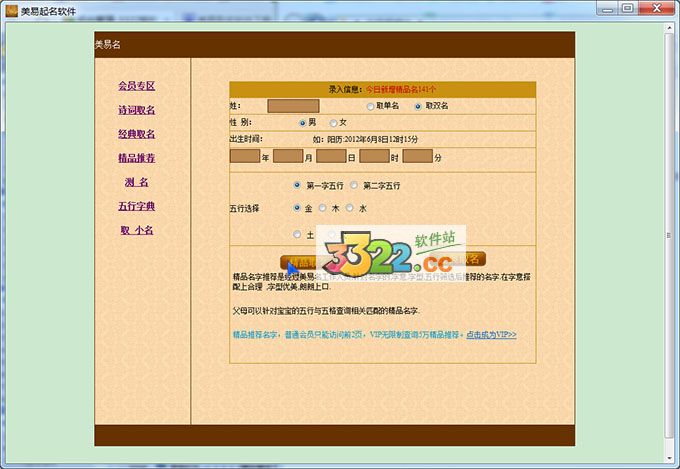Click the 出生时间 label
Image resolution: width=680 pixels, height=469 pixels.
click(x=246, y=139)
